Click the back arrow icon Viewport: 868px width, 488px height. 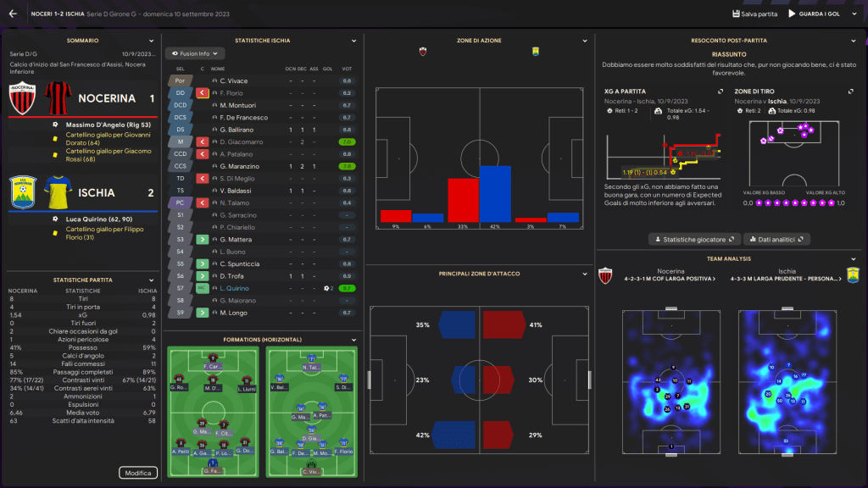point(13,14)
